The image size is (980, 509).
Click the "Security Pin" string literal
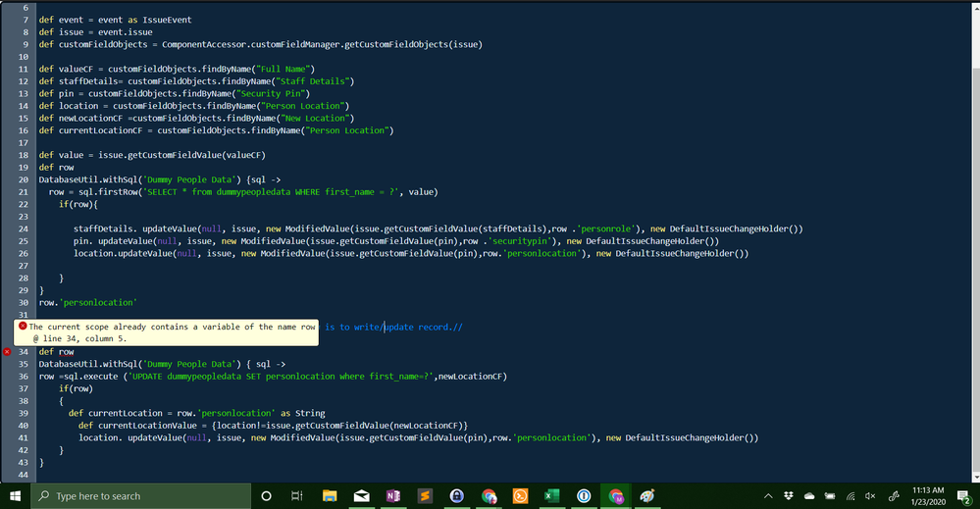(271, 94)
